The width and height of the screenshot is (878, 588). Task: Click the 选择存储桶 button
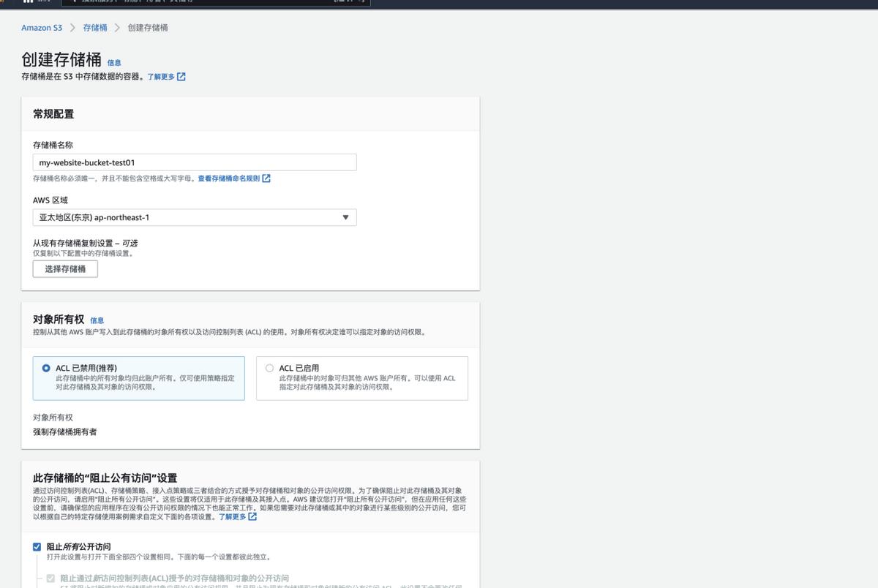[x=64, y=268]
